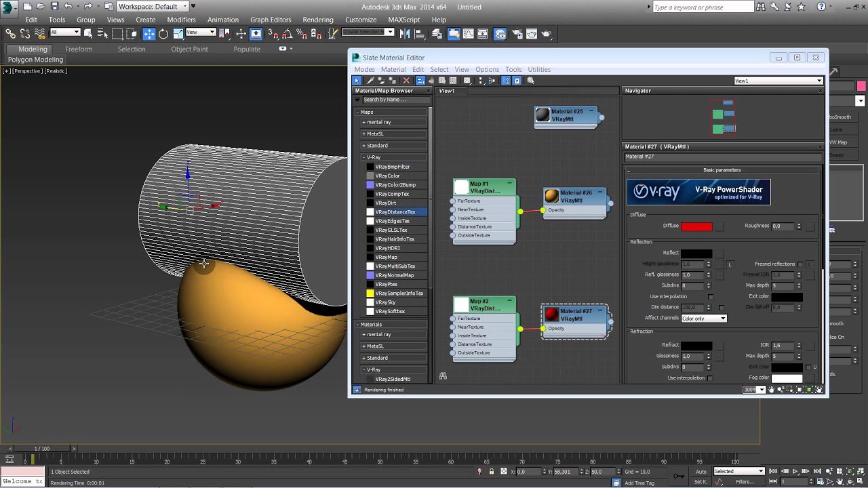Toggle Set Key mode
This screenshot has height=488, width=868.
coord(701,482)
